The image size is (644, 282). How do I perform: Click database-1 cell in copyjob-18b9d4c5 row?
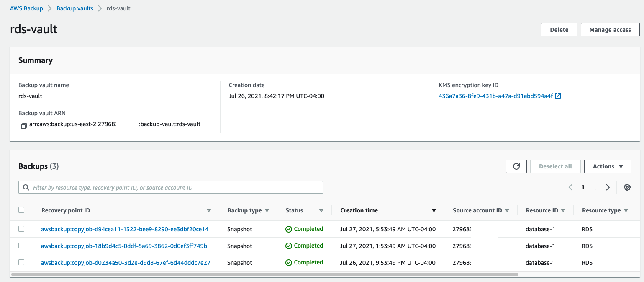541,246
